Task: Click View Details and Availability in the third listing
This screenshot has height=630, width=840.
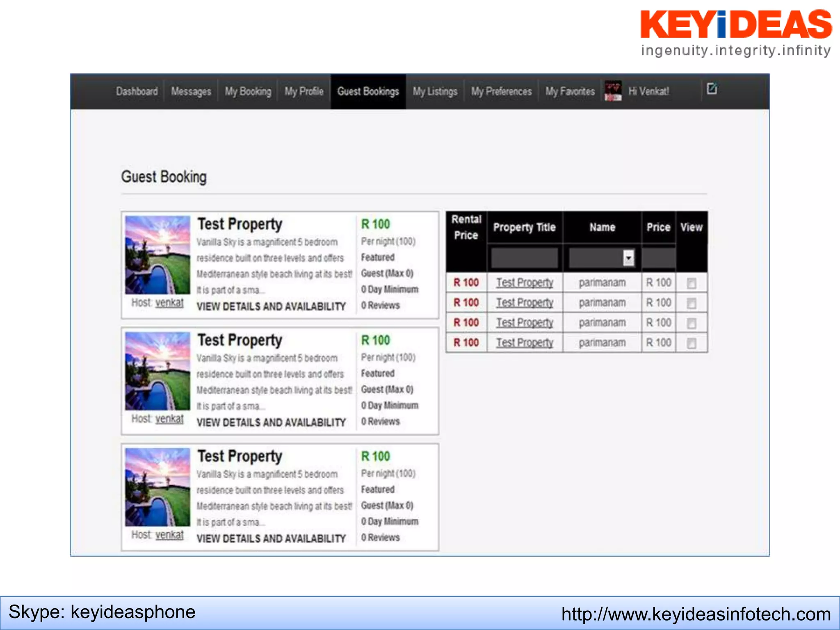Action: pos(271,539)
